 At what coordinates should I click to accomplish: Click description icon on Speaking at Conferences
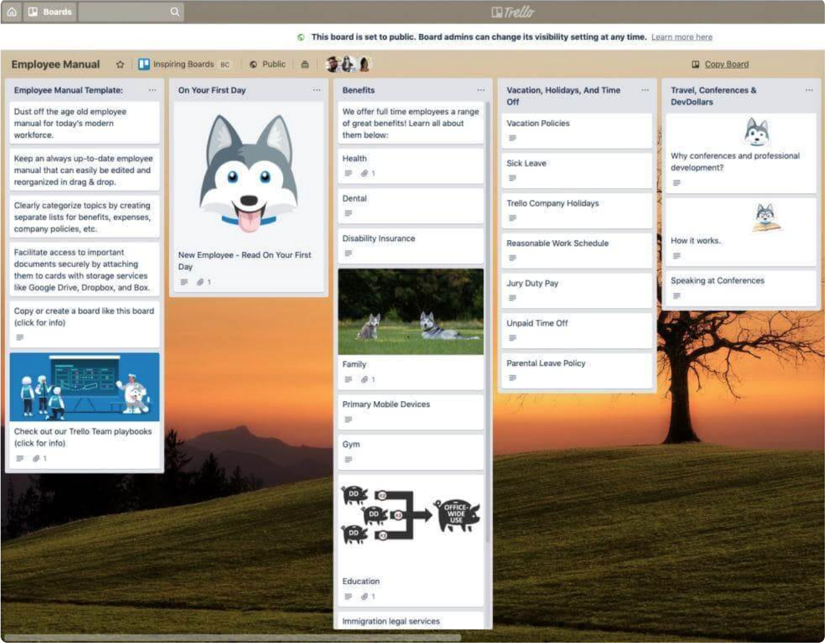[x=677, y=296]
